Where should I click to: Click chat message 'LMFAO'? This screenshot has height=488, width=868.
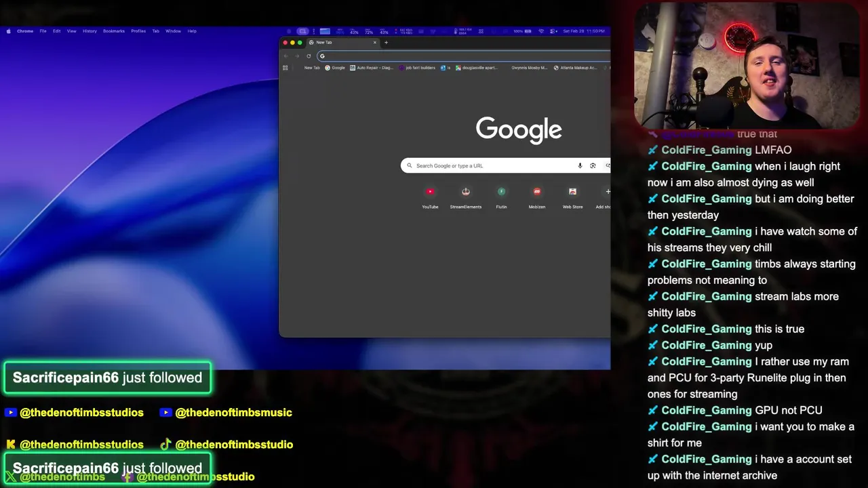tap(773, 150)
